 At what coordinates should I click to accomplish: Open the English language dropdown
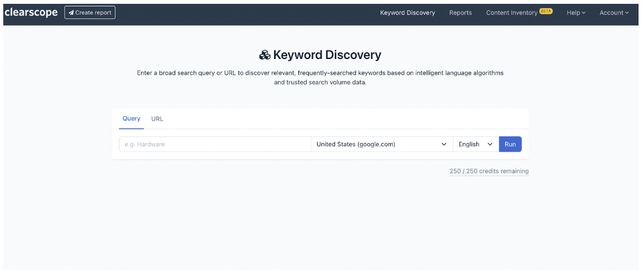click(x=475, y=144)
